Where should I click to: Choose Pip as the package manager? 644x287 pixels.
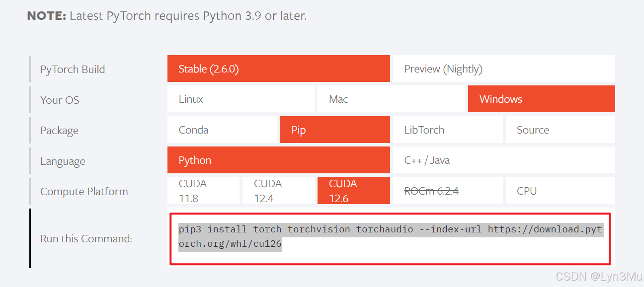pos(334,129)
